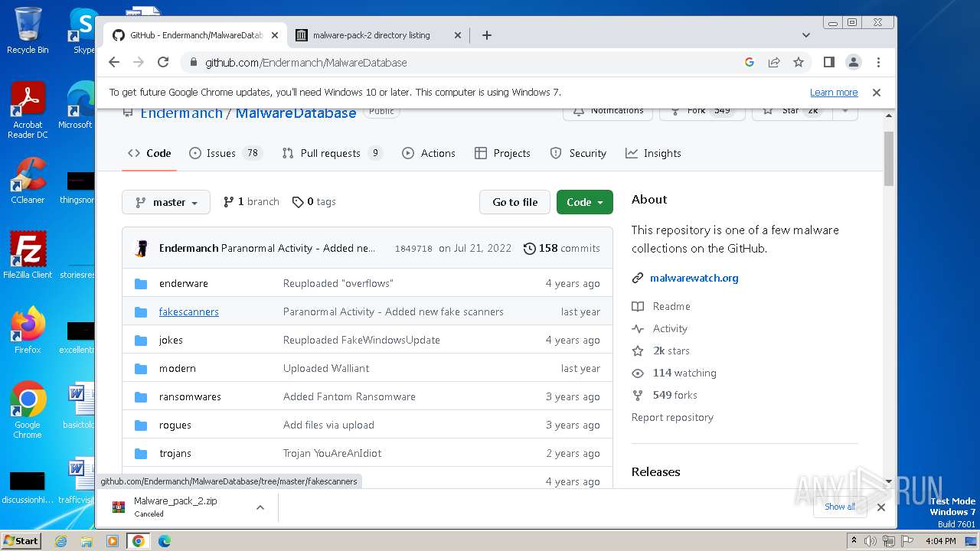
Task: Open the dropdown arrow beside the Star button
Action: coord(845,111)
